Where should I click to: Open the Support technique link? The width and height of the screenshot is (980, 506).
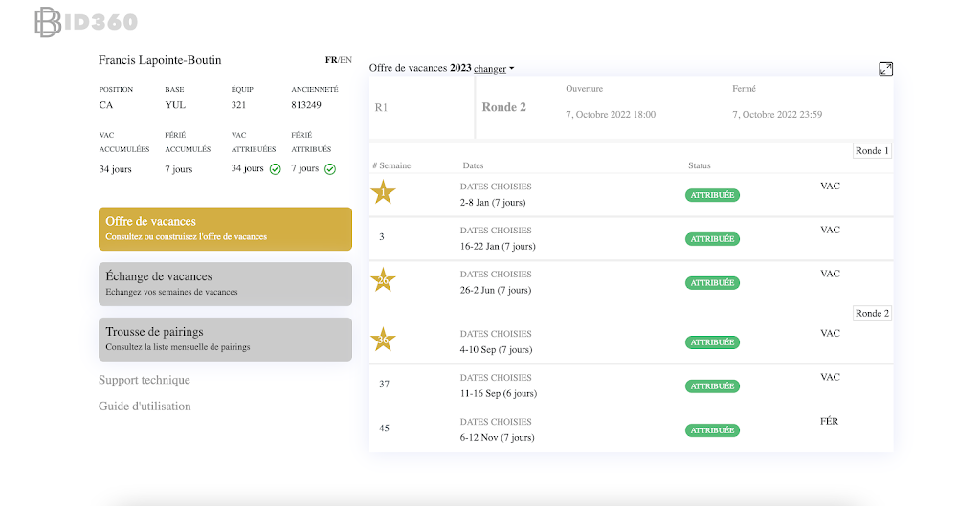(145, 380)
